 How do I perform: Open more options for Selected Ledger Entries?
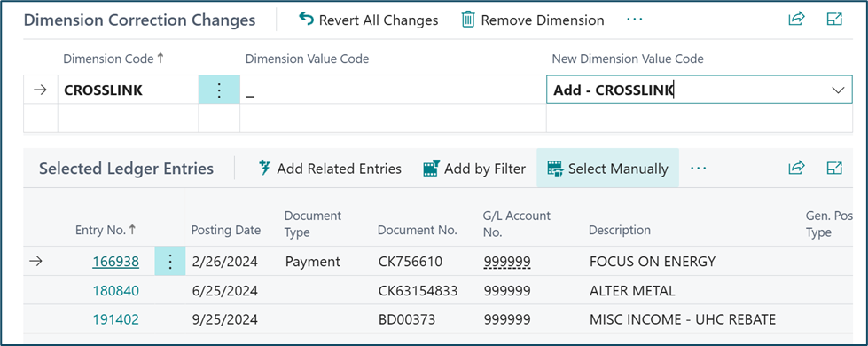coord(699,168)
